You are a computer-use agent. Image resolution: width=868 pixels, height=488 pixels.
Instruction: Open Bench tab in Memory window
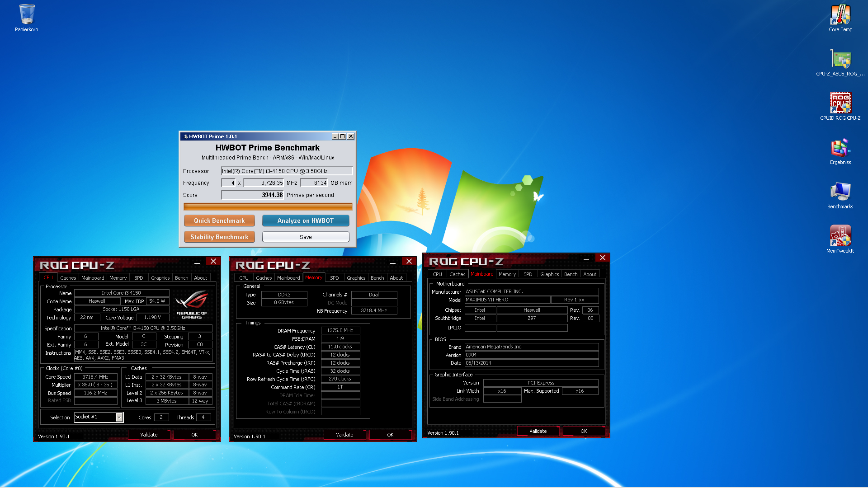(x=377, y=278)
